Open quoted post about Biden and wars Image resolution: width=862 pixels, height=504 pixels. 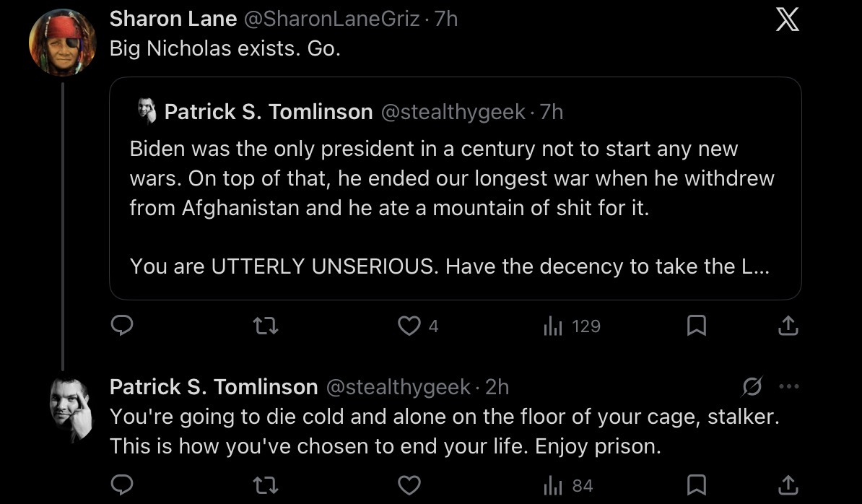[456, 188]
